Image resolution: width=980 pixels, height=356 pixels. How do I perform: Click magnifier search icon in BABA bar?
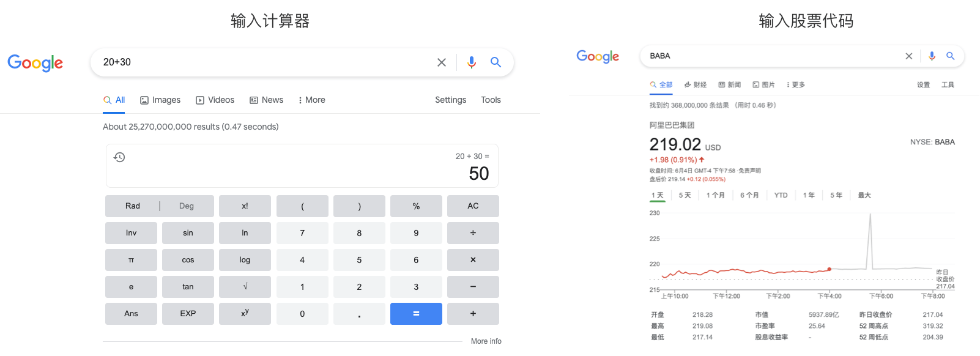[x=951, y=56]
